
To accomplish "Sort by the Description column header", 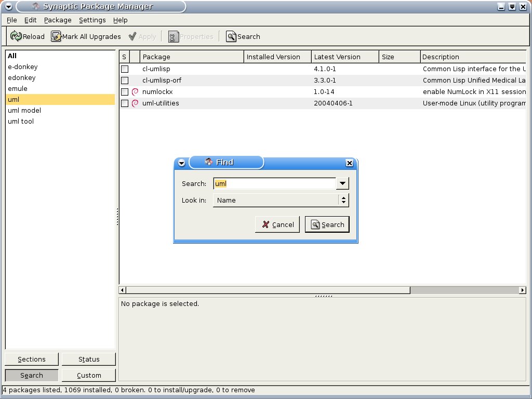I will tap(473, 57).
